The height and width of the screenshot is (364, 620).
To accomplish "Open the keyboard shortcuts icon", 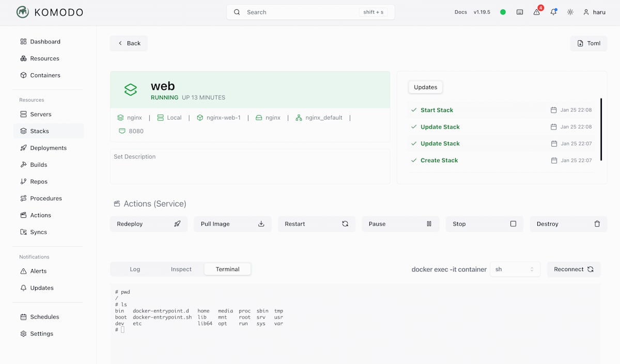I will 520,12.
